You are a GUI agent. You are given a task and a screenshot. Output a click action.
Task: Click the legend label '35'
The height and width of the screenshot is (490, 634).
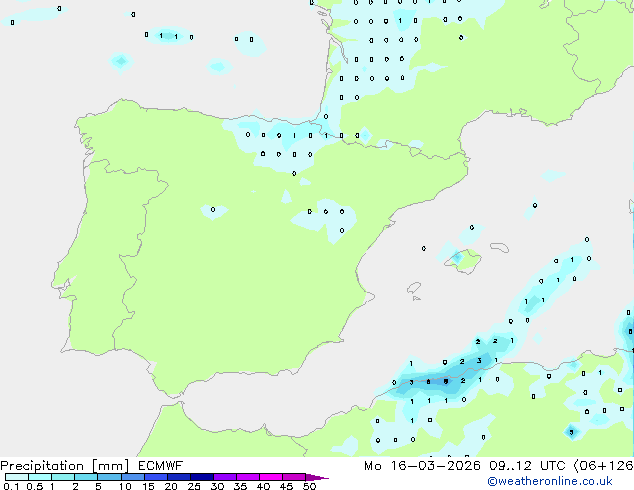tap(240, 486)
